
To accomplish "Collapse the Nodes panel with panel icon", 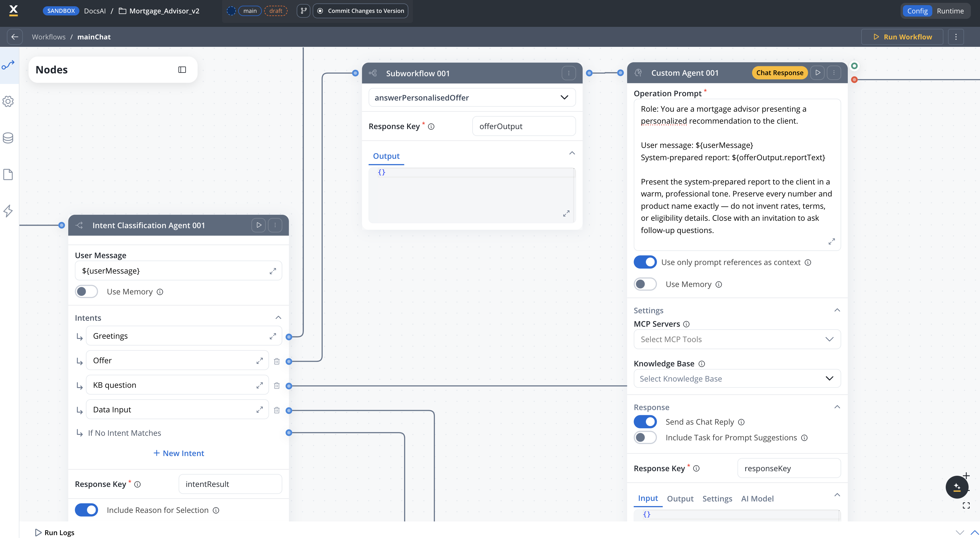I will pyautogui.click(x=182, y=70).
